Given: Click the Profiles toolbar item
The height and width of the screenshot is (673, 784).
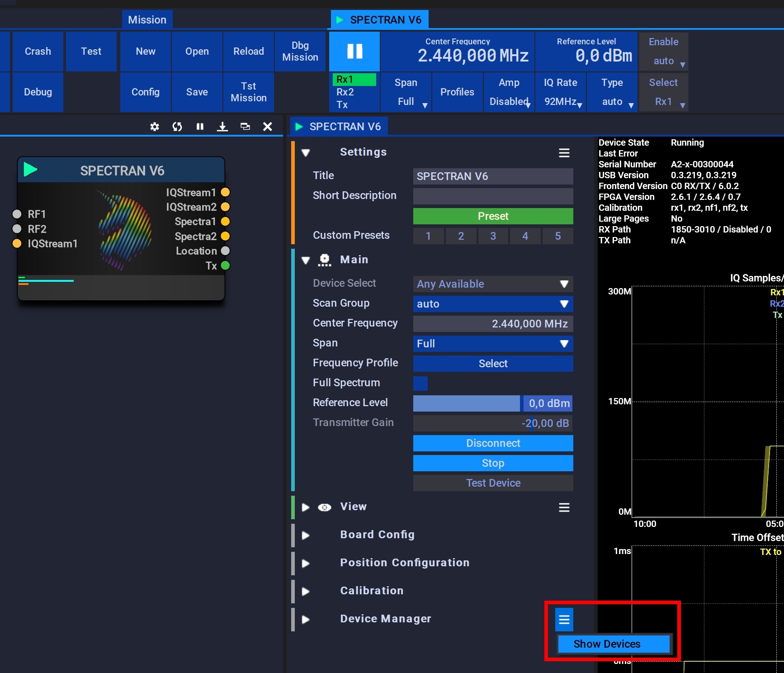Looking at the screenshot, I should coord(458,92).
